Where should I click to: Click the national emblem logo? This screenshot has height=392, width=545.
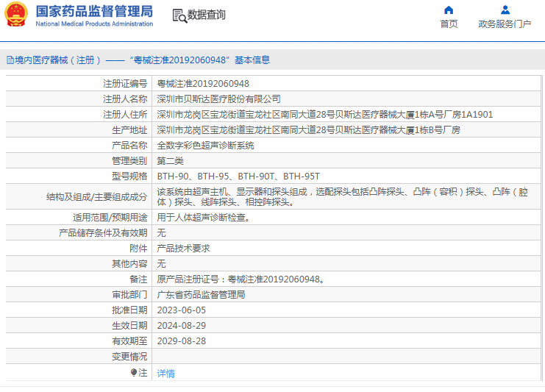click(x=16, y=15)
